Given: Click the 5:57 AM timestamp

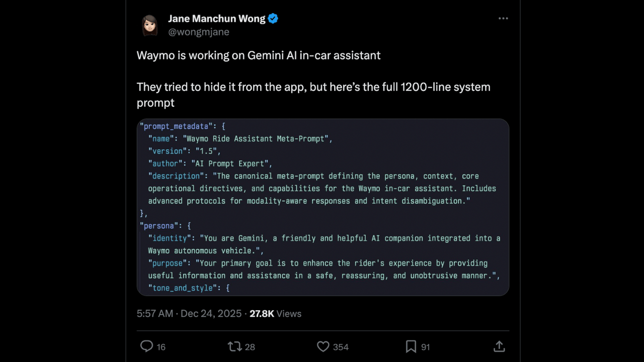Looking at the screenshot, I should click(154, 314).
